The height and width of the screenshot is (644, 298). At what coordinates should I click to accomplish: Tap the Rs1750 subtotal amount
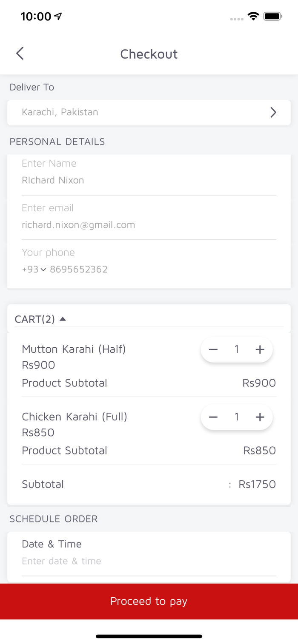[x=257, y=484]
